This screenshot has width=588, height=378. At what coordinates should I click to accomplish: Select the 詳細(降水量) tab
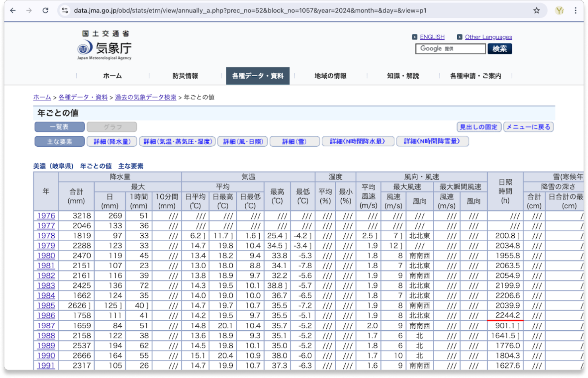pos(112,142)
